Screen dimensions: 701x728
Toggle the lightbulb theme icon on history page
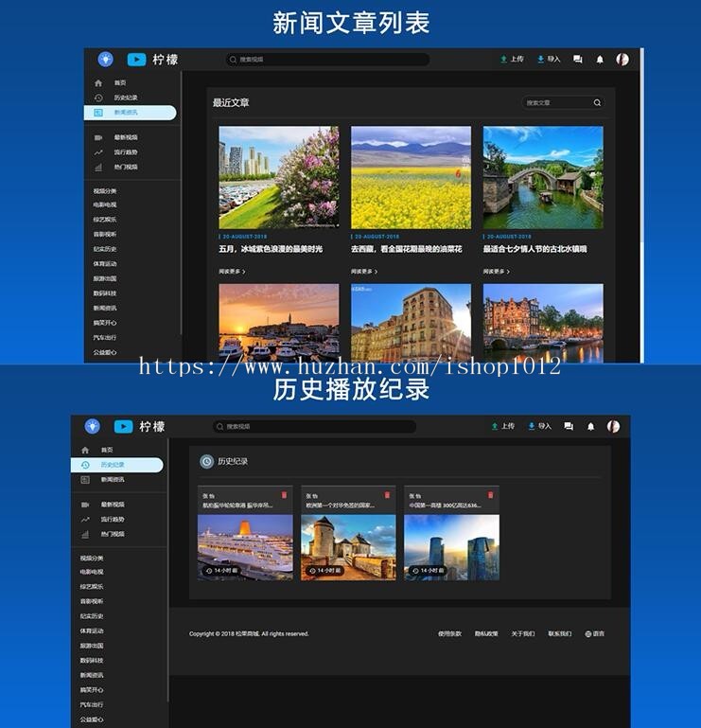92,426
